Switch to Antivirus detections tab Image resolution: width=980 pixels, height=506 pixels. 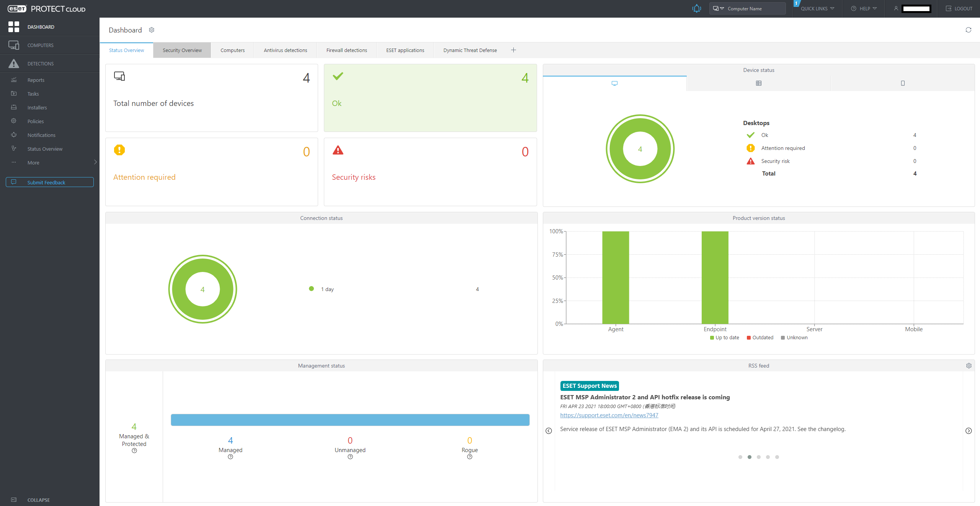coord(285,50)
